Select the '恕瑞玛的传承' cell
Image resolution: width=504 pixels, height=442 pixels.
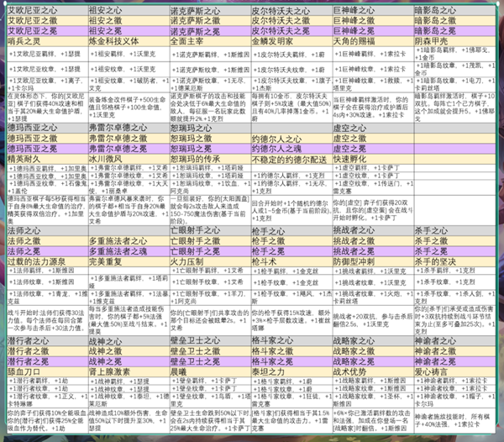210,159
